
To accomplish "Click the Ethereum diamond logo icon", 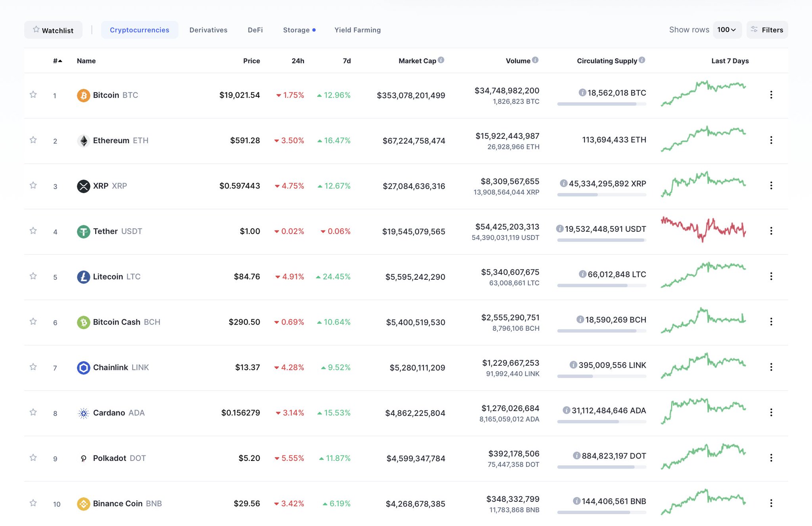I will 83,140.
